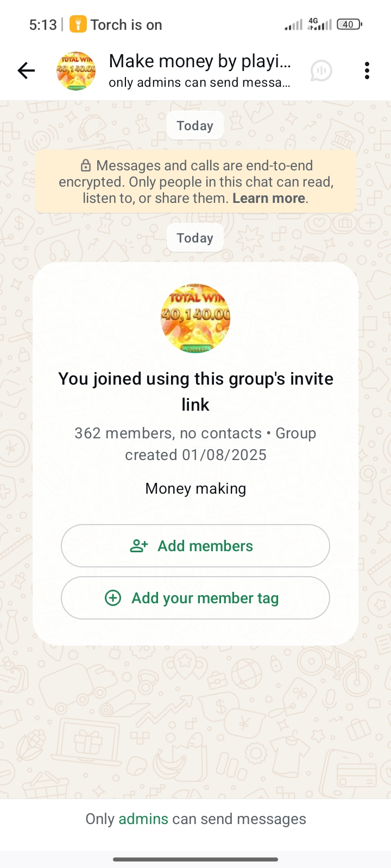Open the 'Make money by playi…' group title

tap(200, 61)
